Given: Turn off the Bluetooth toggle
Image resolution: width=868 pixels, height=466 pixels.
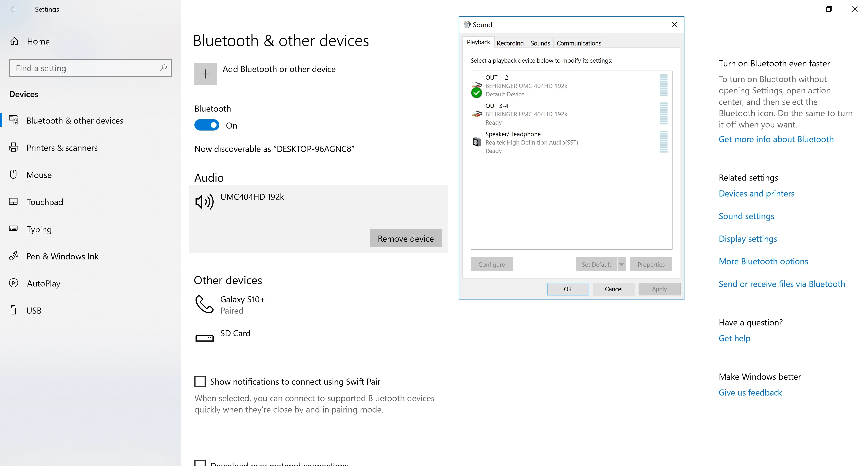Looking at the screenshot, I should [x=207, y=125].
